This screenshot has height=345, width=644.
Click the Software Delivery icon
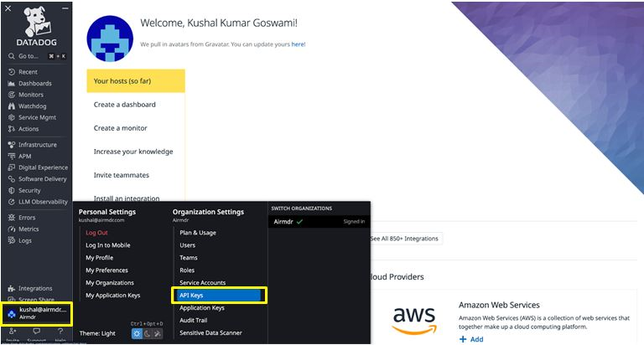coord(12,179)
